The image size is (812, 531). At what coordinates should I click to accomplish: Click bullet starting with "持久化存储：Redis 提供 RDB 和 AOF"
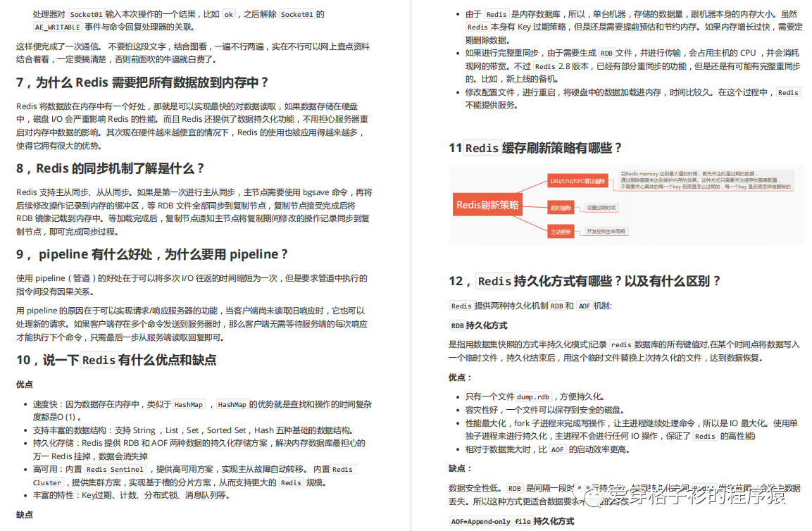[199, 450]
